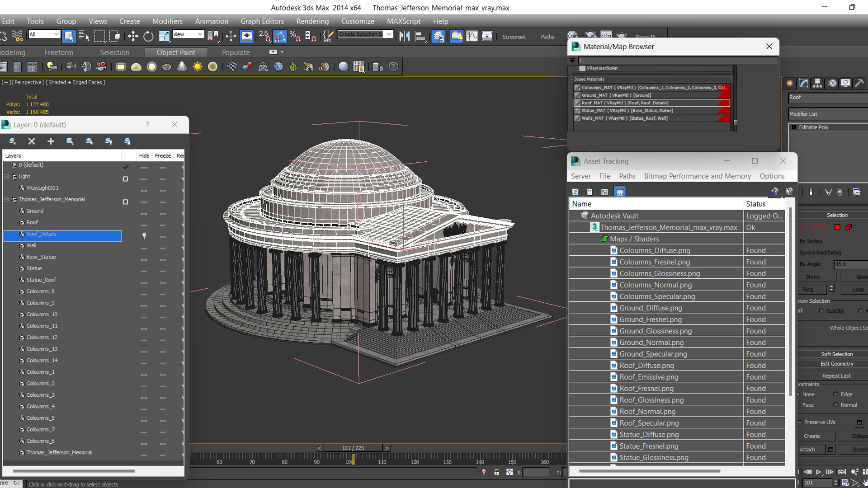Viewport: 868px width, 488px height.
Task: Toggle hide state of Roof_Details layer
Action: pyautogui.click(x=144, y=236)
